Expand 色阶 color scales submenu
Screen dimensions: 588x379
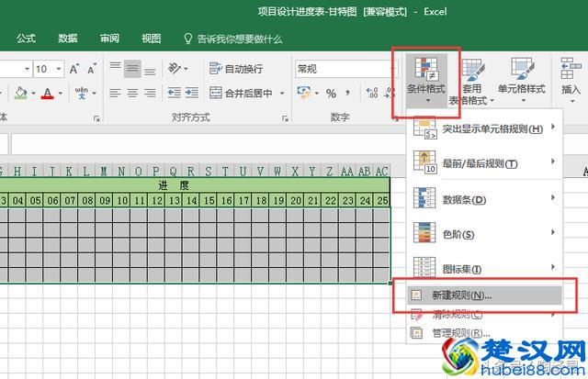[484, 234]
